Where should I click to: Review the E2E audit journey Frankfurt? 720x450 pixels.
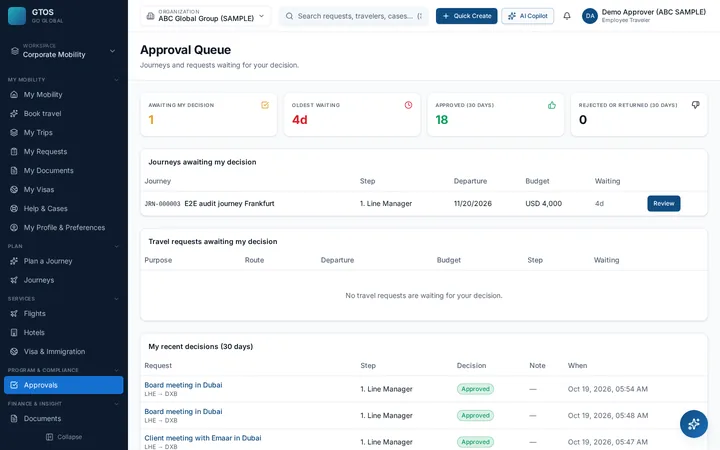[664, 203]
